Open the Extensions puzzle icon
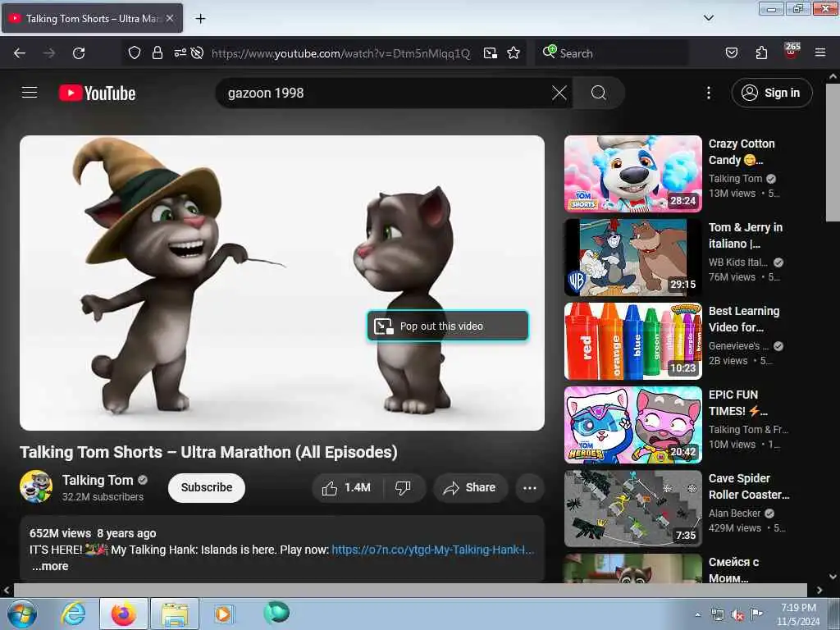840x630 pixels. click(x=761, y=53)
